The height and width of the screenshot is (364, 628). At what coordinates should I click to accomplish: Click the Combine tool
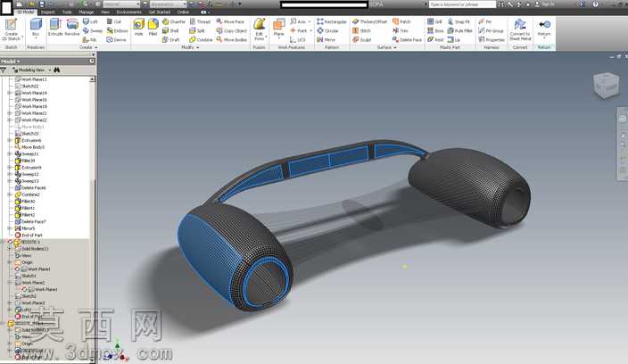click(201, 40)
